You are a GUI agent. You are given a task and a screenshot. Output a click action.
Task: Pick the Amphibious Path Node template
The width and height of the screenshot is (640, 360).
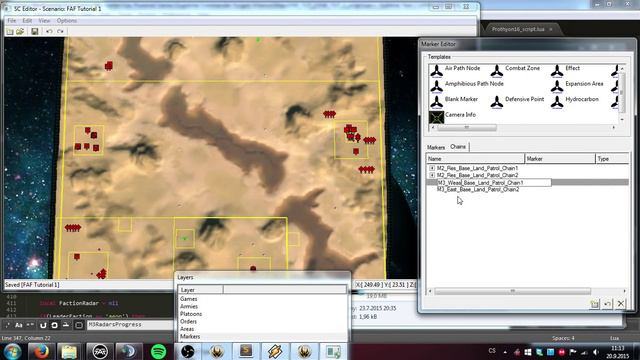click(467, 86)
